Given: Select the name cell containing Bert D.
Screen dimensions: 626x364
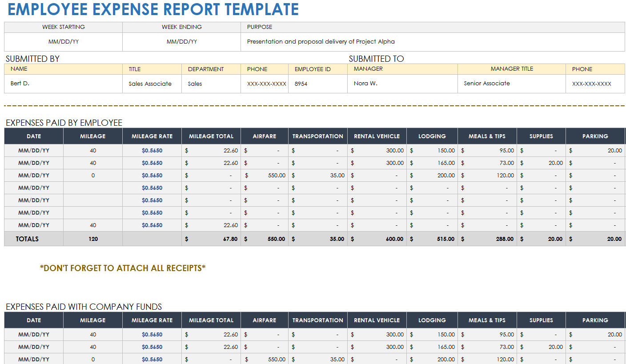Looking at the screenshot, I should pyautogui.click(x=20, y=84).
